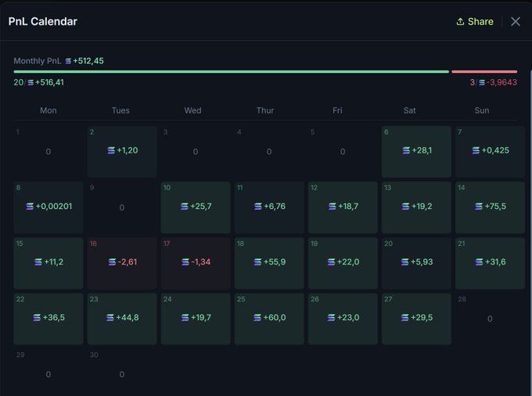Click Solana icon beside +75,5
532x396 pixels.
tap(479, 207)
